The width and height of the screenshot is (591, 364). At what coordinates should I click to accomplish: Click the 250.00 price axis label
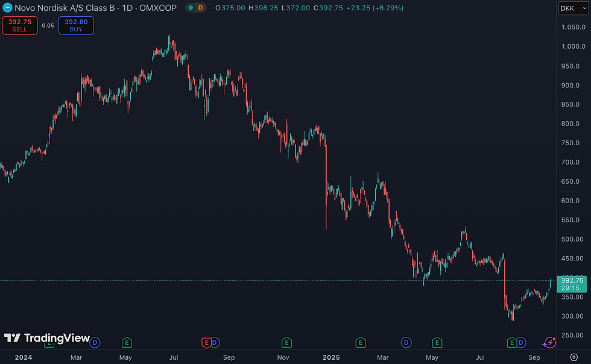(x=572, y=335)
